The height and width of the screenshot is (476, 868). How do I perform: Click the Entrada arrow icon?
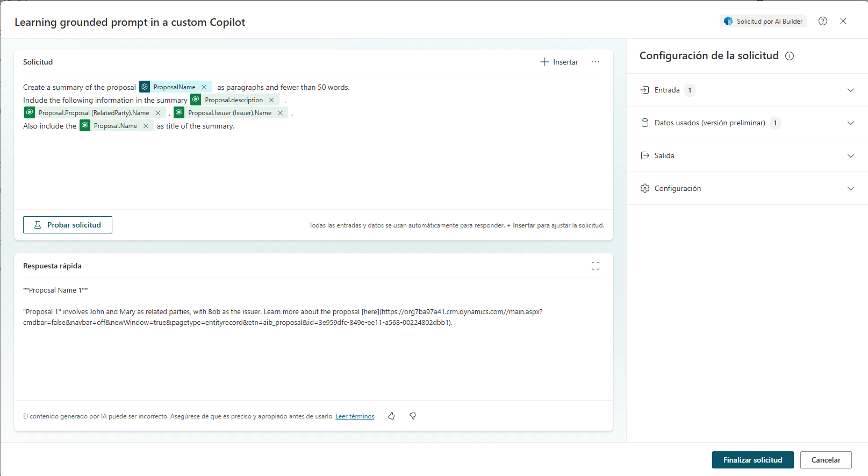645,90
